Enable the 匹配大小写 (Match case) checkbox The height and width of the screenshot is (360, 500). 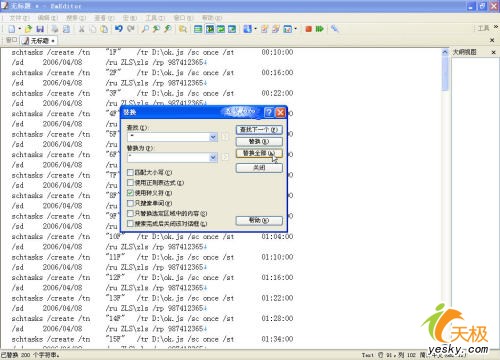coord(130,172)
